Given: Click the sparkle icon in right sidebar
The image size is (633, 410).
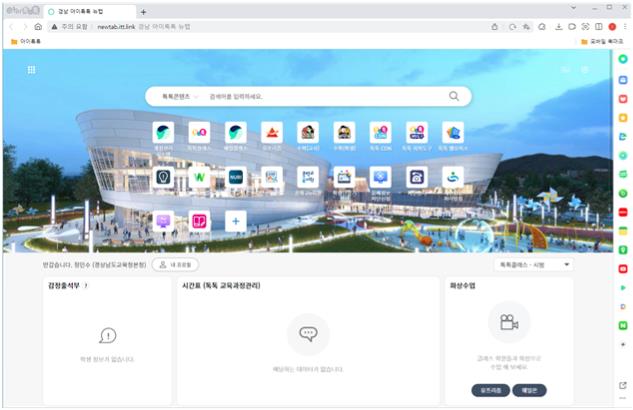Looking at the screenshot, I should [x=623, y=344].
